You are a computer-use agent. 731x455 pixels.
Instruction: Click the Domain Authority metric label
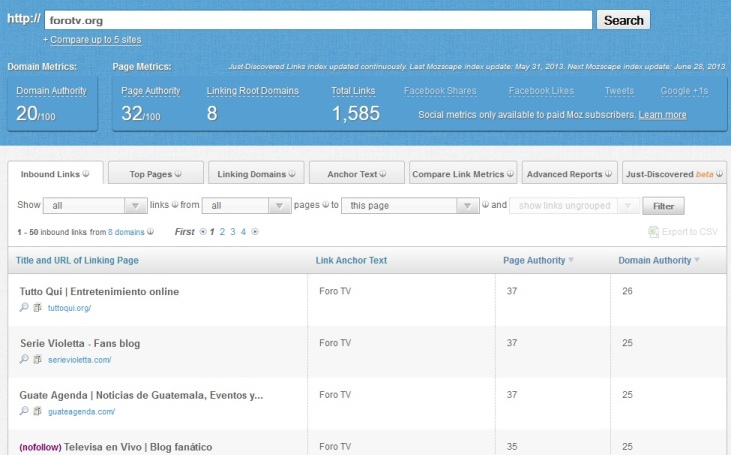(51, 91)
